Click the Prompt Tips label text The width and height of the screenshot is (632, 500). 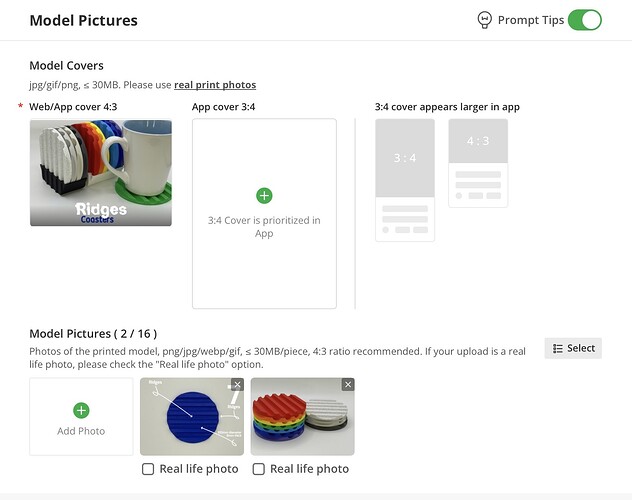tap(531, 20)
